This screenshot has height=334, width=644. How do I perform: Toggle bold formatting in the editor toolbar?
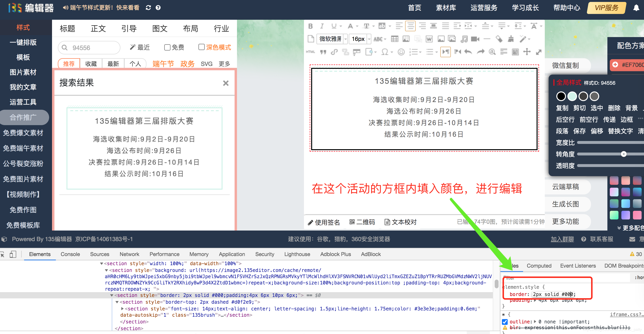(310, 26)
